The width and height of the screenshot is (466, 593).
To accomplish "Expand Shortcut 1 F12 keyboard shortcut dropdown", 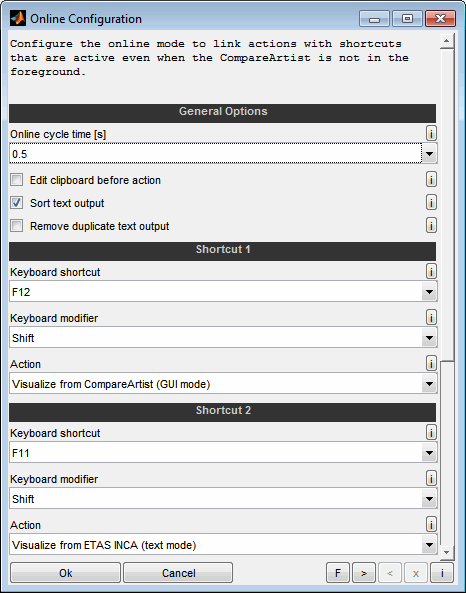I will tap(429, 292).
